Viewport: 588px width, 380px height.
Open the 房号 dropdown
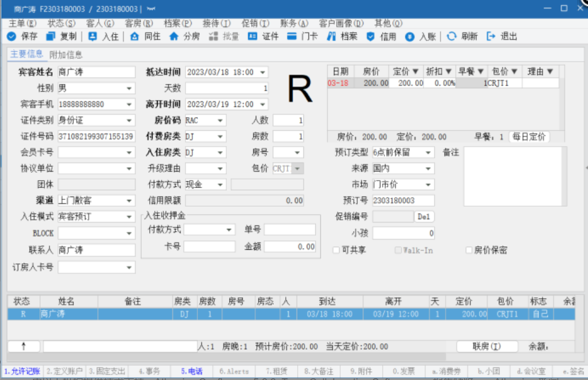click(x=297, y=153)
